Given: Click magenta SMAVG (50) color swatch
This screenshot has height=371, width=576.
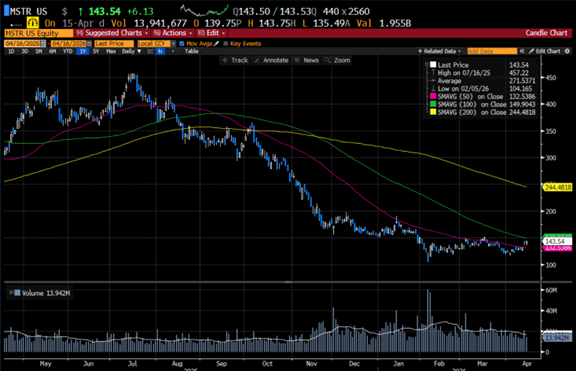Looking at the screenshot, I should coord(433,97).
